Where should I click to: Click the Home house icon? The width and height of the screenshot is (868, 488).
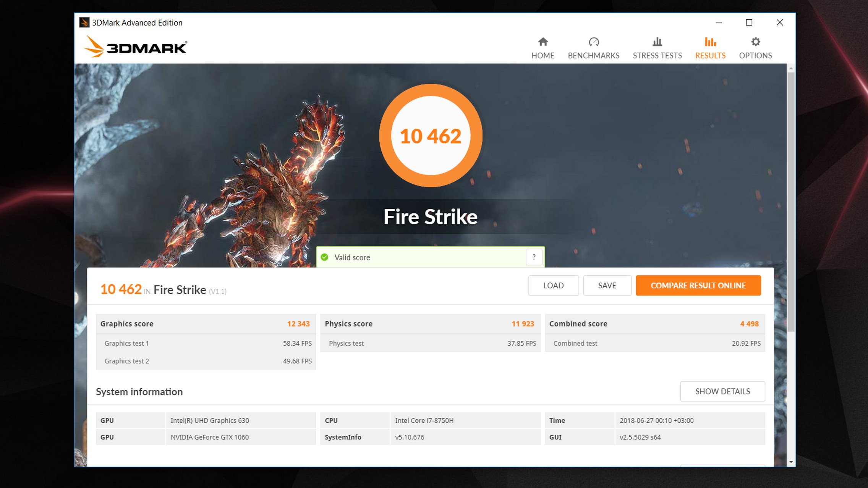[x=542, y=42]
